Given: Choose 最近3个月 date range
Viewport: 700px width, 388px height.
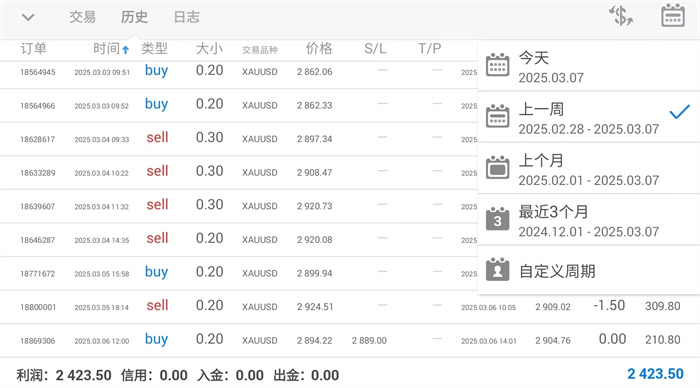Looking at the screenshot, I should pos(589,220).
